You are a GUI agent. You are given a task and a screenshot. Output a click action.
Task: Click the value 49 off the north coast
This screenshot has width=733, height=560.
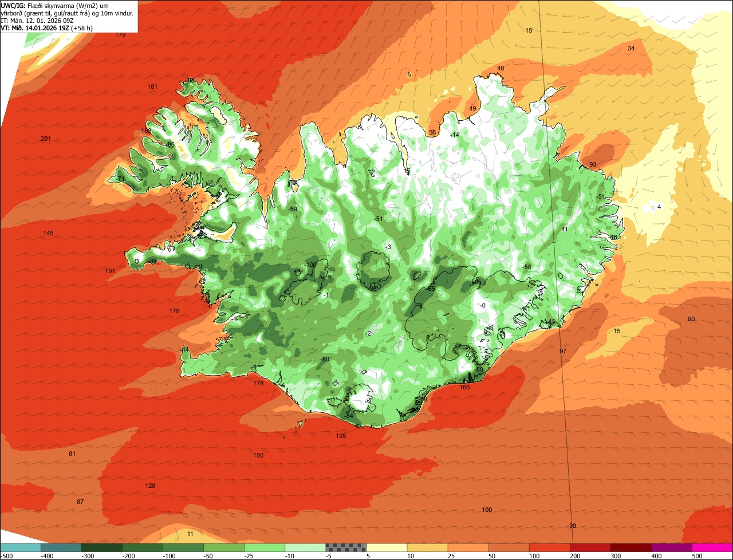[472, 108]
